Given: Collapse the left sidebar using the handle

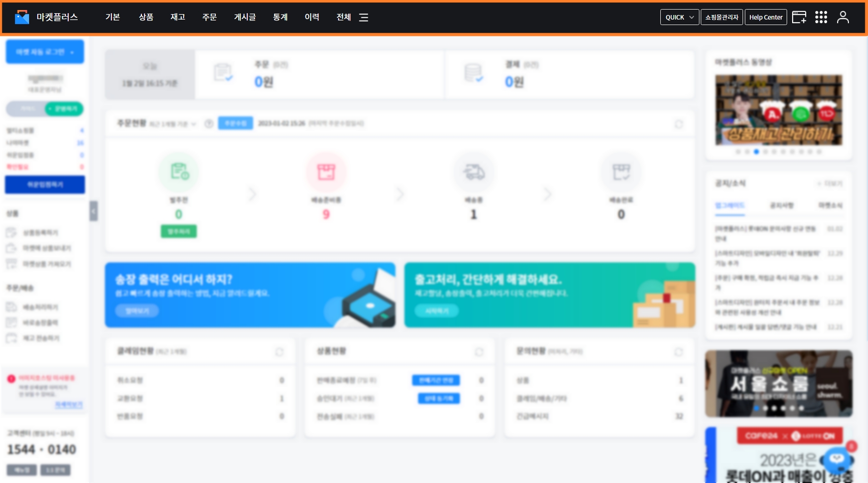Looking at the screenshot, I should point(94,211).
